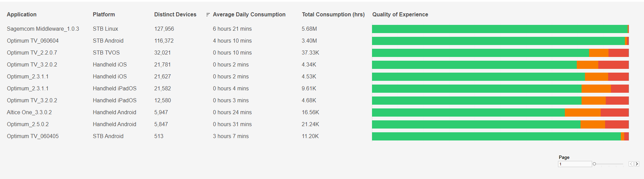
Task: Select the Quality of Experience header
Action: [400, 14]
